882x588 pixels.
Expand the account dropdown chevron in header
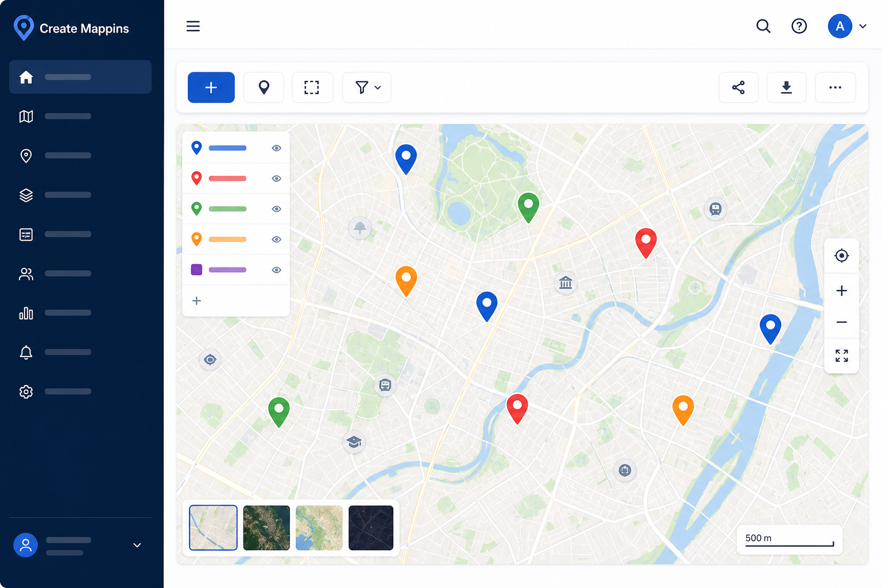pos(862,26)
